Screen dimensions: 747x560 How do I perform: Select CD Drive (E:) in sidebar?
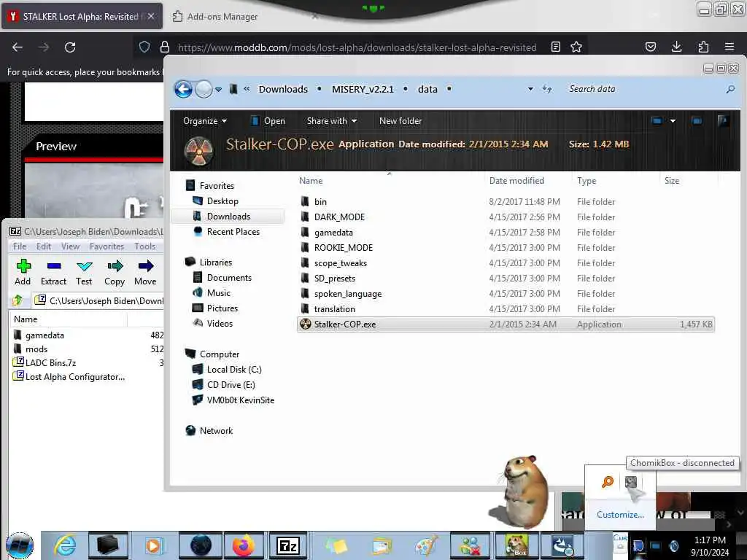[231, 384]
